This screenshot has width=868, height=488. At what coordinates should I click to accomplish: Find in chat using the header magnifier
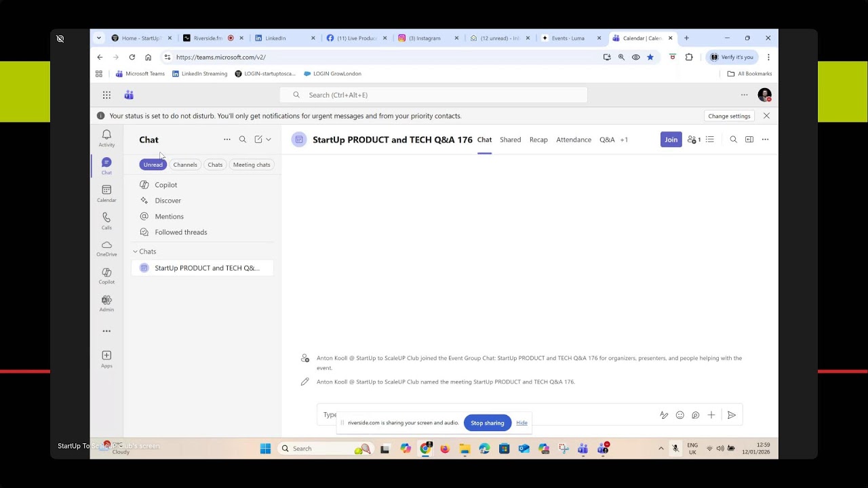point(733,140)
